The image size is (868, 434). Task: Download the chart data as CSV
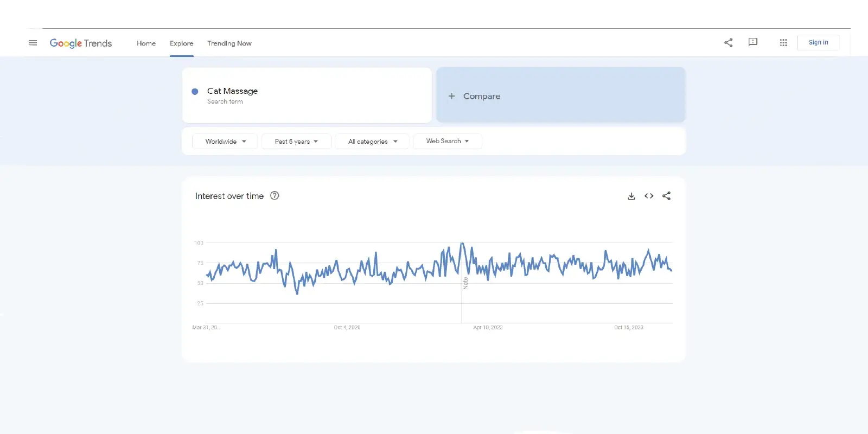(x=631, y=196)
